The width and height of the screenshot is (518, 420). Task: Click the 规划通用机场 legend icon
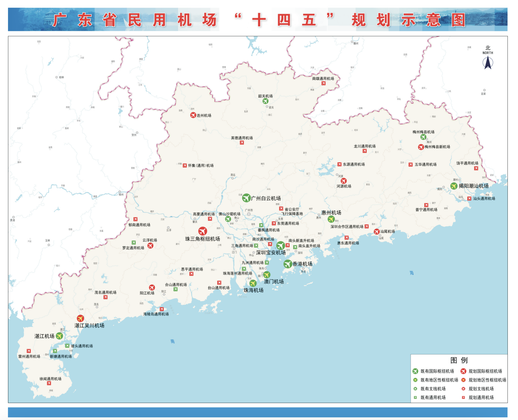[463, 397]
